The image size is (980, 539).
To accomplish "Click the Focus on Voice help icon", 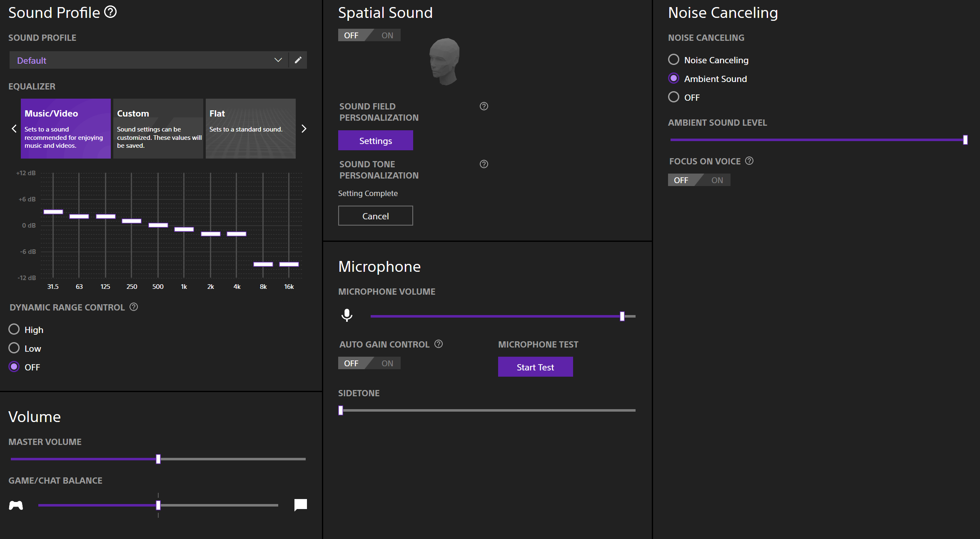I will click(749, 161).
